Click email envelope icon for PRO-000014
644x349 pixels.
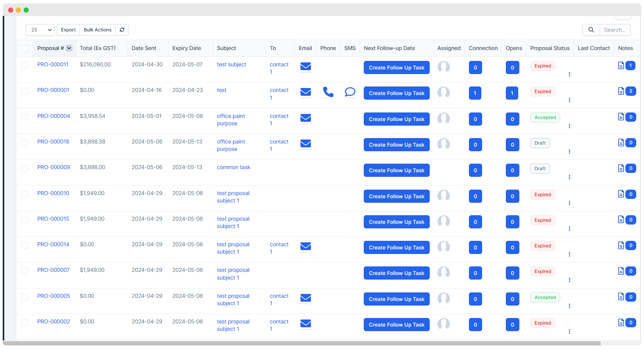pos(306,246)
